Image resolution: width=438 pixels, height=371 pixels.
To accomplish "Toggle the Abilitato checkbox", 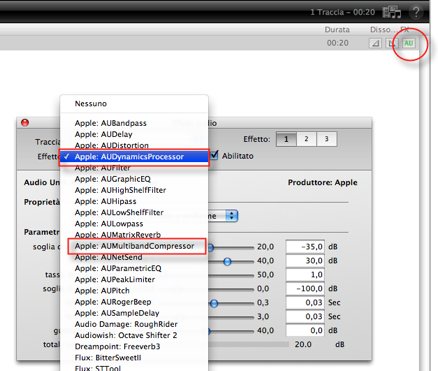I will (x=214, y=155).
